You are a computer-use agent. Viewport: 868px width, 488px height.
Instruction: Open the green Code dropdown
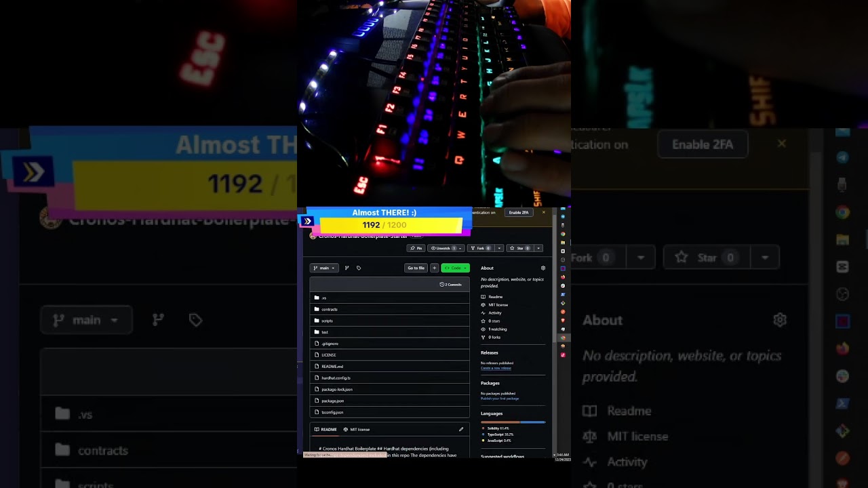[x=455, y=268]
